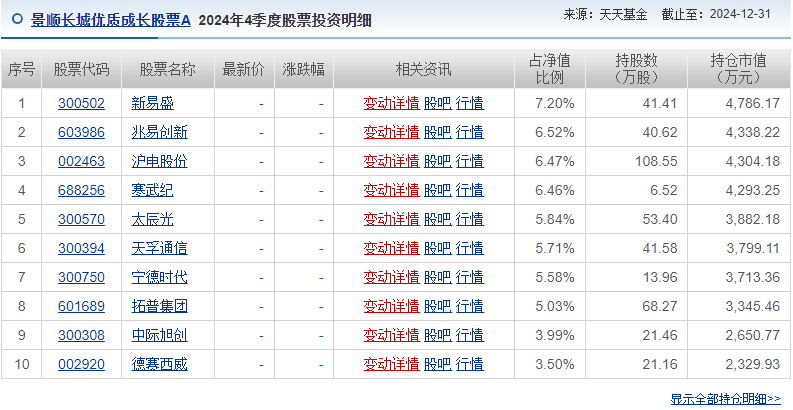Open 股吧 for 沪电股份
The width and height of the screenshot is (793, 410).
[437, 161]
